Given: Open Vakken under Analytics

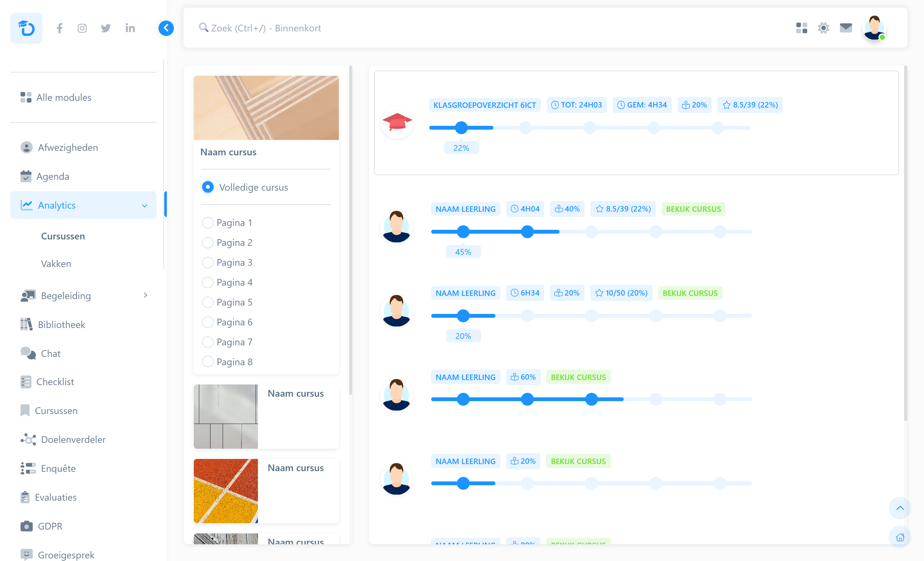Looking at the screenshot, I should (x=56, y=263).
